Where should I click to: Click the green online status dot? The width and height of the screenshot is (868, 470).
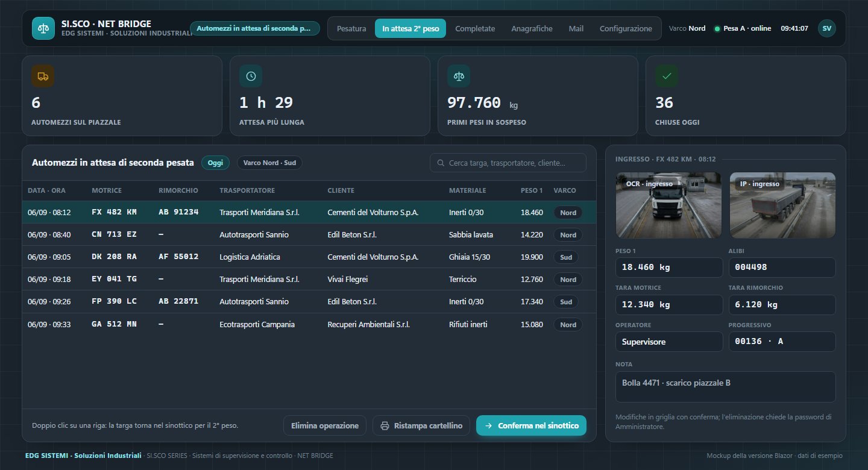click(717, 29)
